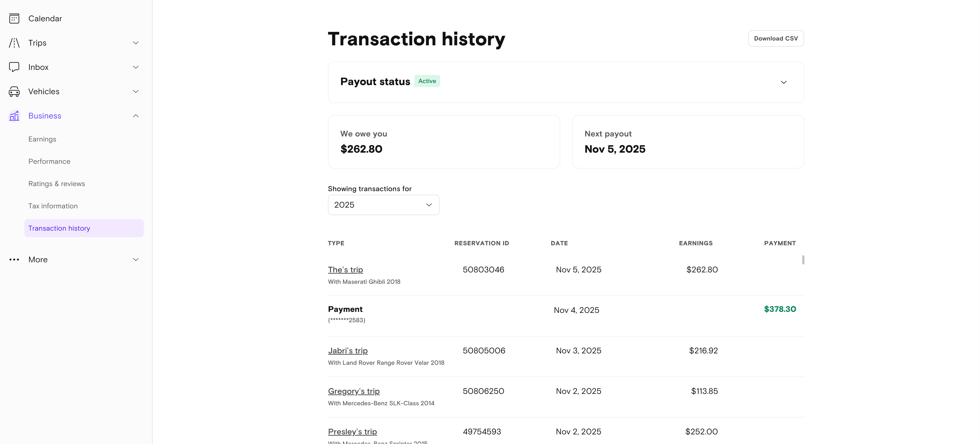The width and height of the screenshot is (980, 444).
Task: Click the More ellipsis icon
Action: point(14,259)
